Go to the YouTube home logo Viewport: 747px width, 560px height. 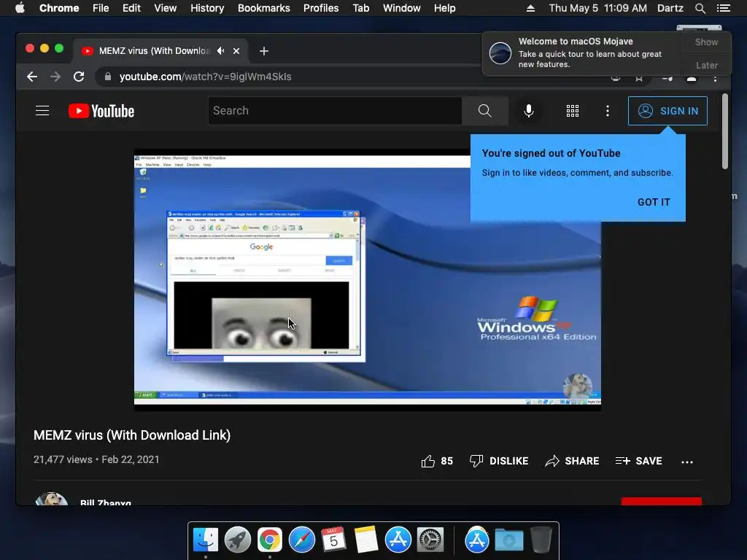tap(101, 111)
